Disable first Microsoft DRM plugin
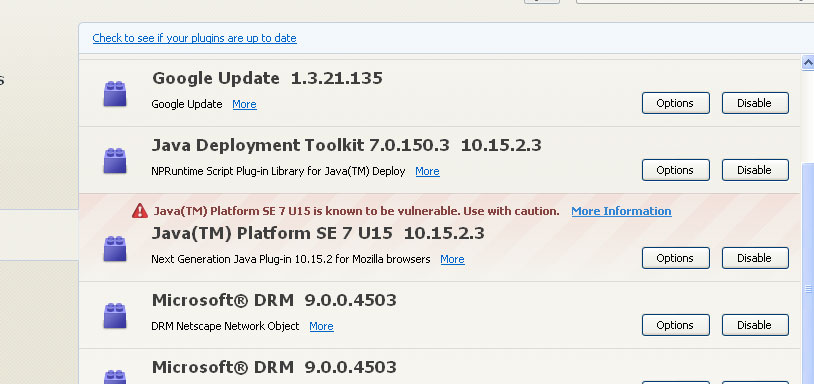This screenshot has height=384, width=814. [755, 325]
